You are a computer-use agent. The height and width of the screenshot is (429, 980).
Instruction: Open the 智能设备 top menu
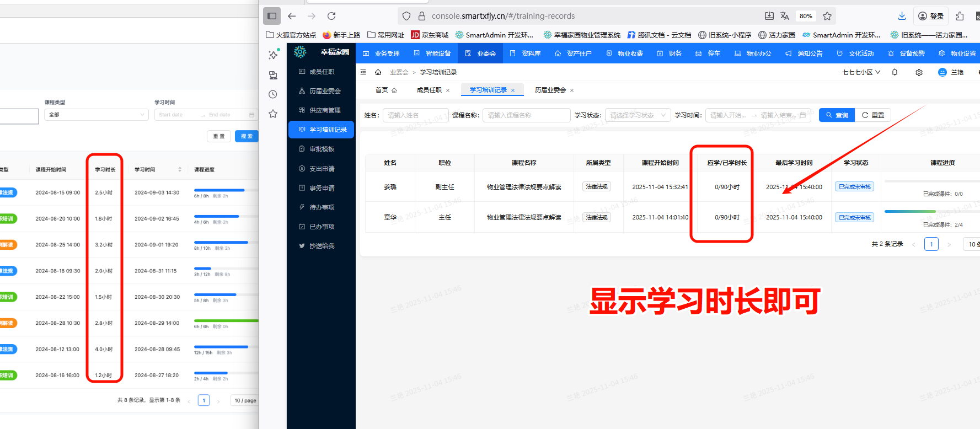[432, 53]
